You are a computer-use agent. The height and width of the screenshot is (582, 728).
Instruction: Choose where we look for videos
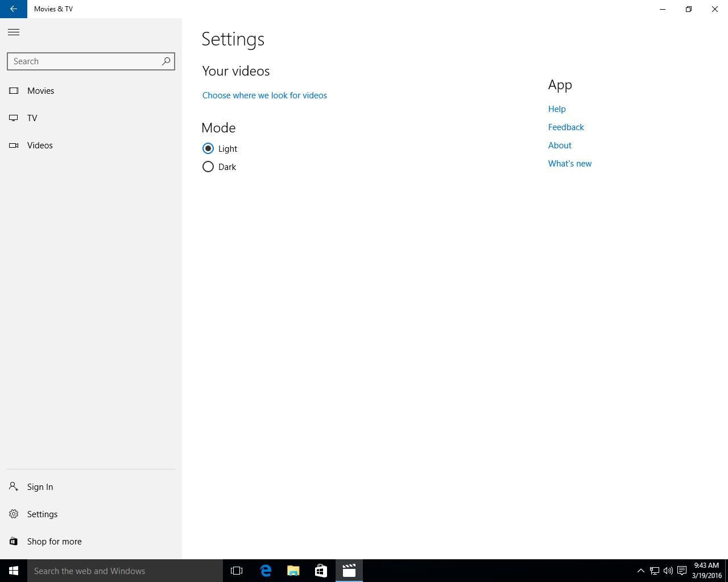coord(264,95)
